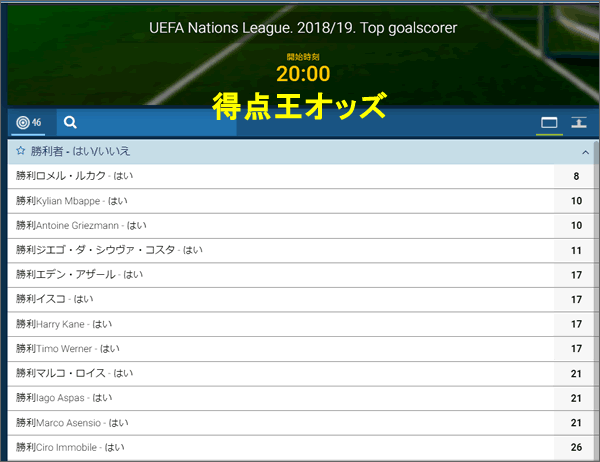Switch to single-column layout view icon

point(549,123)
